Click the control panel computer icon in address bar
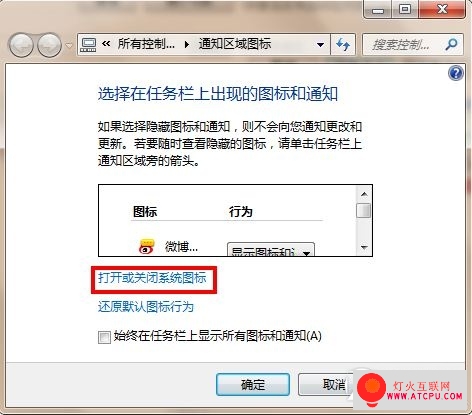The width and height of the screenshot is (472, 415). point(88,45)
